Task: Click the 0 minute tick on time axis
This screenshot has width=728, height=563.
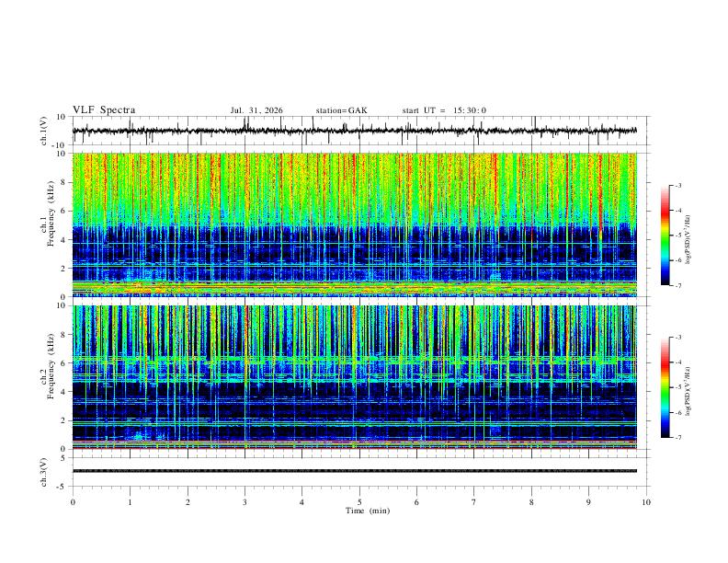Action: click(73, 502)
